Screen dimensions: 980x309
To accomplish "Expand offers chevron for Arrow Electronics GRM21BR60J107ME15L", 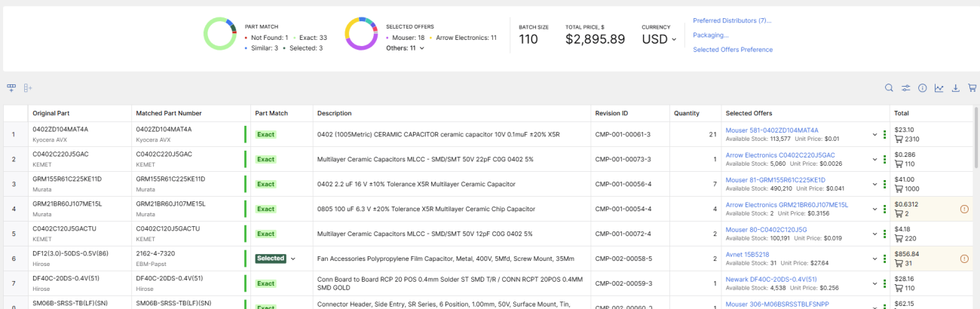I will [874, 210].
